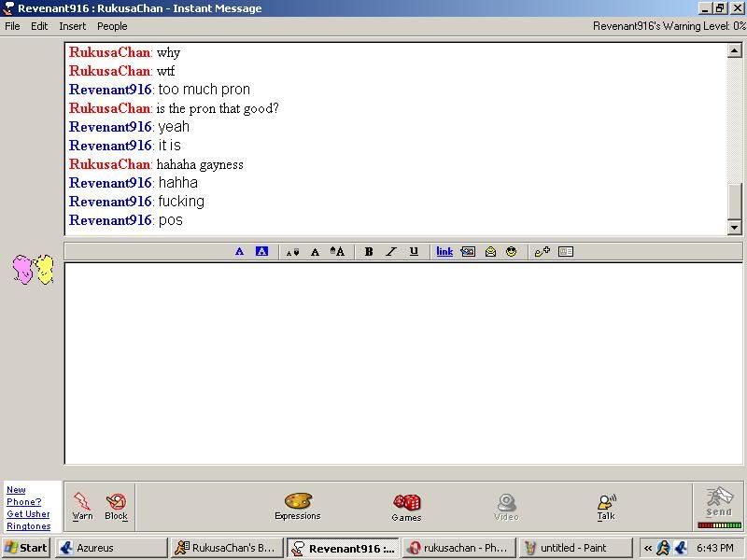Send the instant message
This screenshot has height=560, width=747.
(719, 502)
